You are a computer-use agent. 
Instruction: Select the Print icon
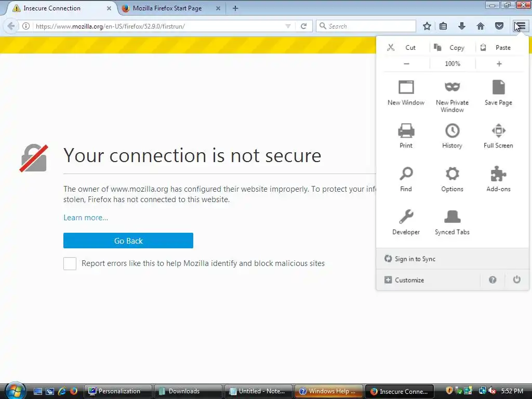click(406, 136)
